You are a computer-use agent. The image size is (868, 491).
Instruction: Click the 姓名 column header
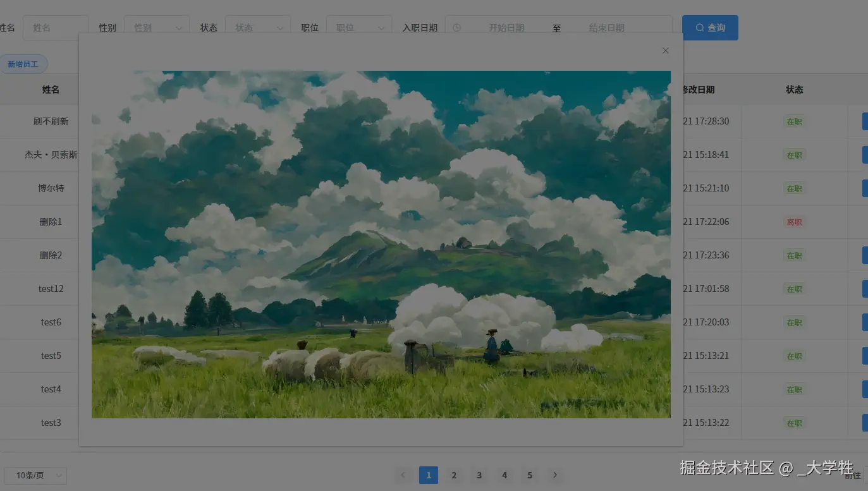(x=51, y=90)
